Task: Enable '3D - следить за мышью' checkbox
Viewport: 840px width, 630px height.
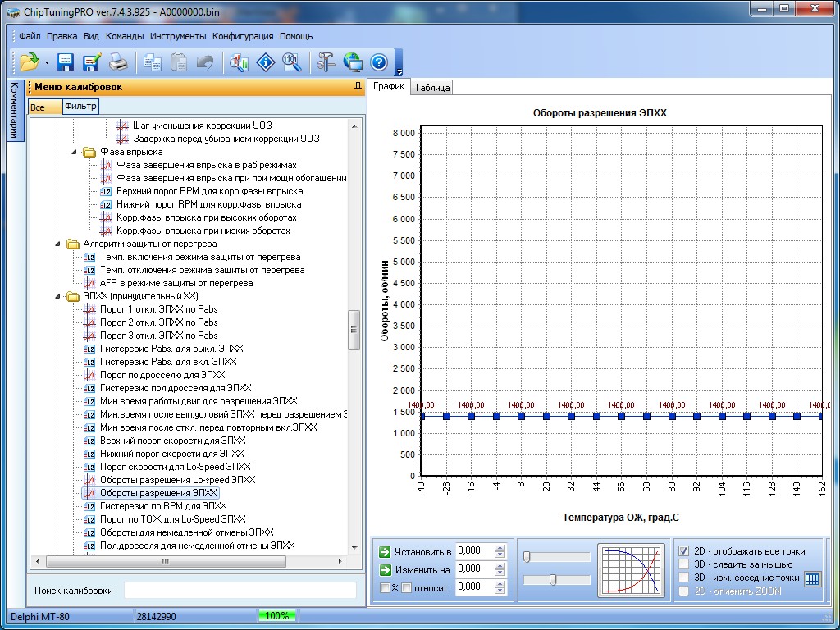Action: 684,564
